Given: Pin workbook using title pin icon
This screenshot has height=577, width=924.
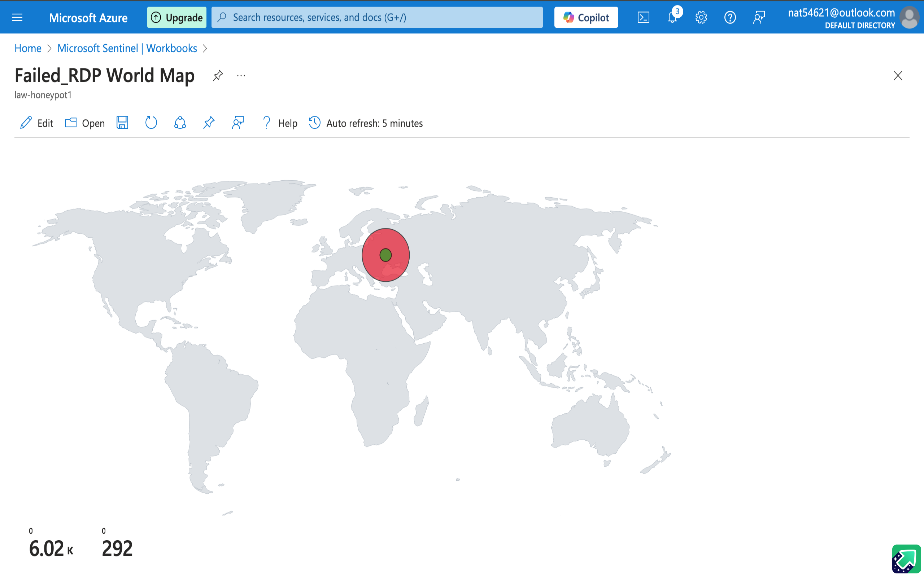Looking at the screenshot, I should 218,76.
